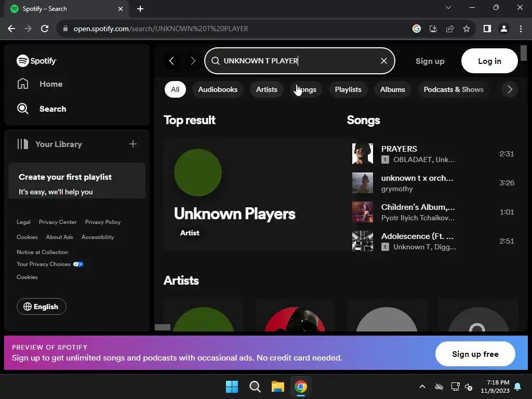The image size is (532, 399).
Task: Open Privacy Center link
Action: click(58, 222)
